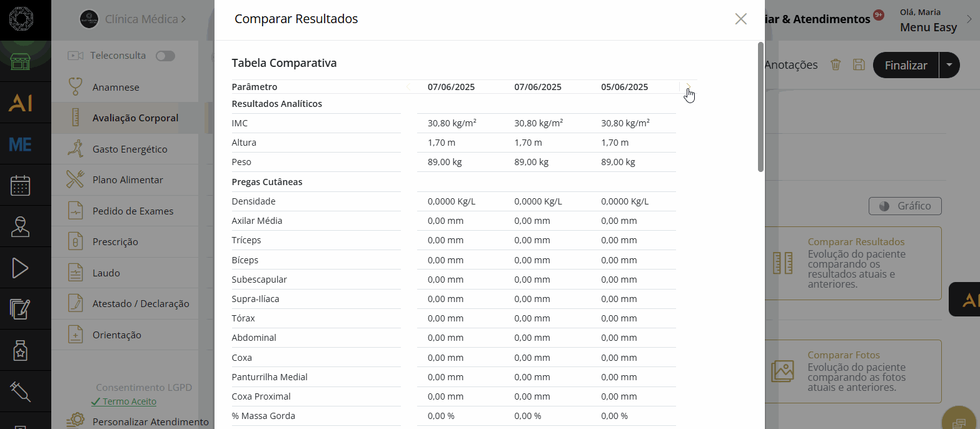This screenshot has width=980, height=429.
Task: Click the trash delete icon
Action: [x=836, y=64]
